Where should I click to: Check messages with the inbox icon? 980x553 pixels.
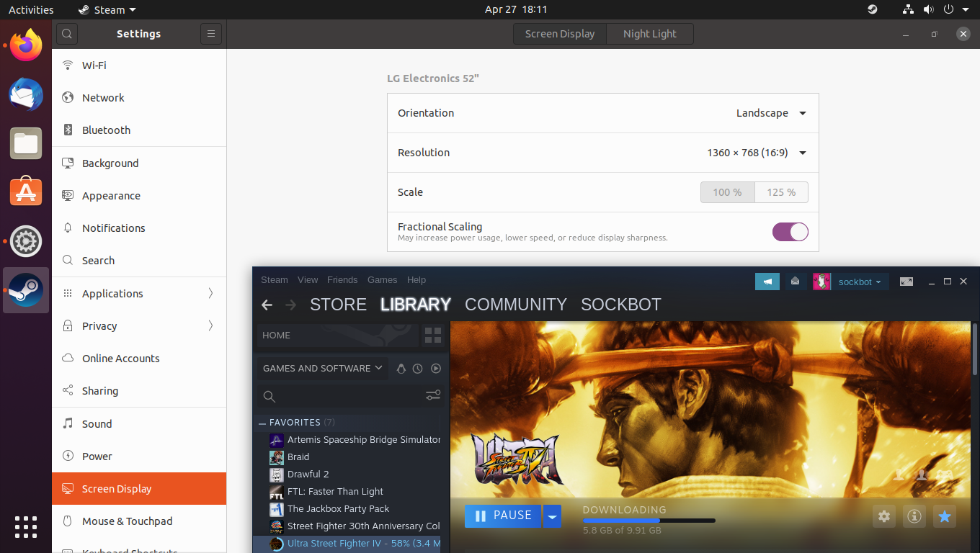point(795,282)
